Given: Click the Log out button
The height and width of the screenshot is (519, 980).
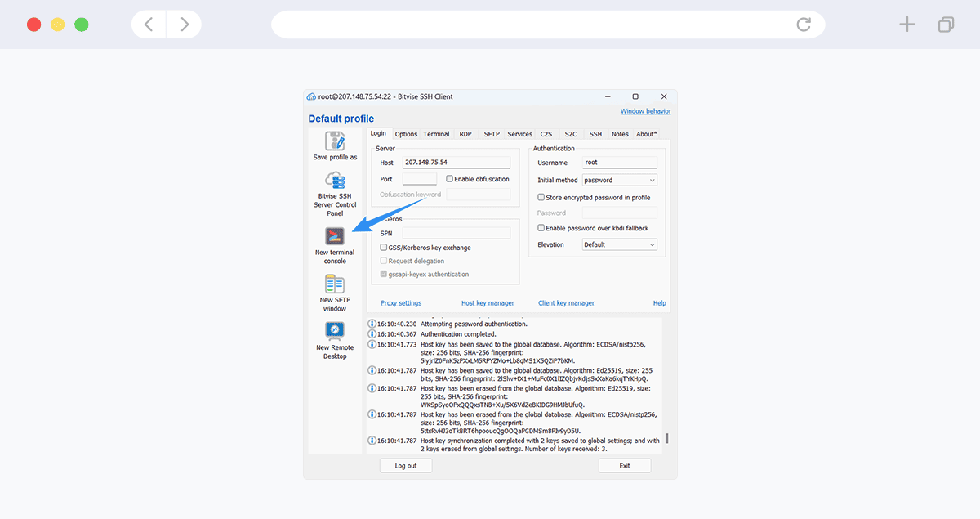Looking at the screenshot, I should pyautogui.click(x=406, y=466).
